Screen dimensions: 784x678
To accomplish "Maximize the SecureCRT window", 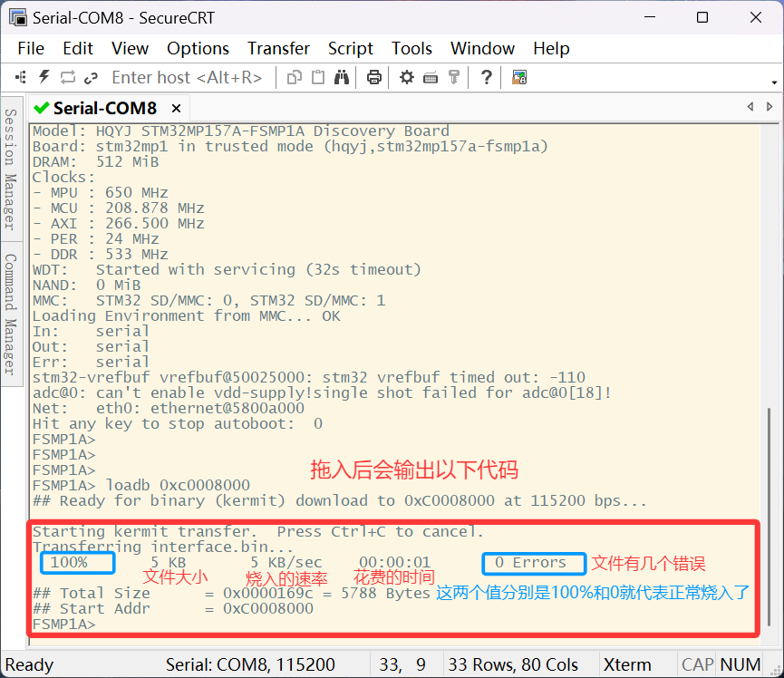I will pyautogui.click(x=702, y=17).
